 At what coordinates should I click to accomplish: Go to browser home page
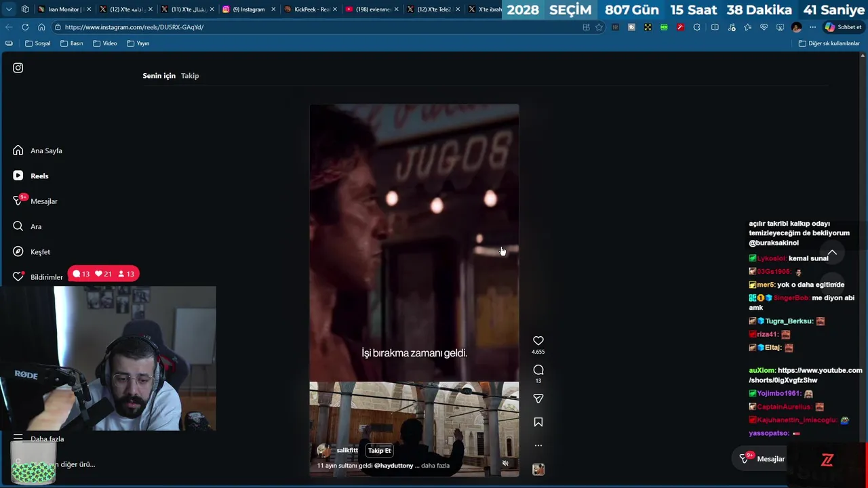tap(41, 27)
